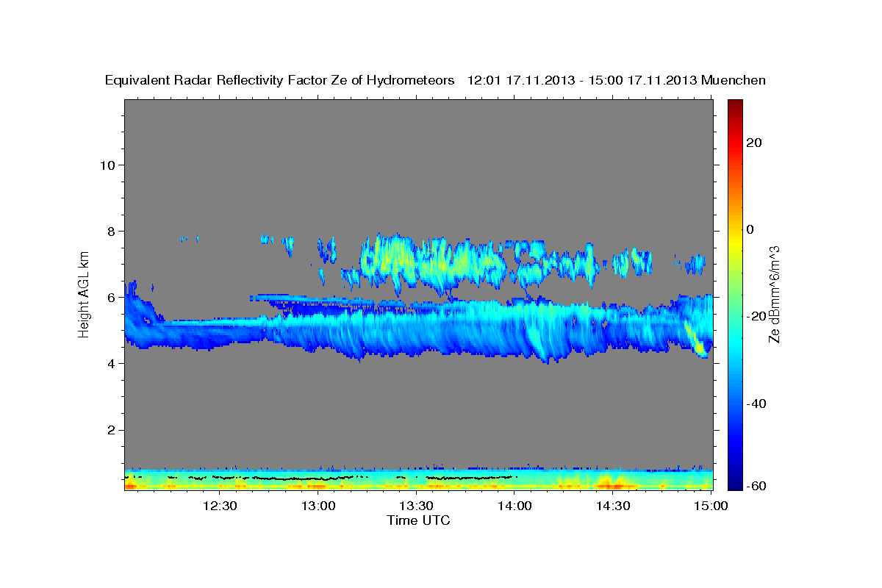This screenshot has width=882, height=588.
Task: Click the 15:00 time tick label
Action: coord(711,506)
